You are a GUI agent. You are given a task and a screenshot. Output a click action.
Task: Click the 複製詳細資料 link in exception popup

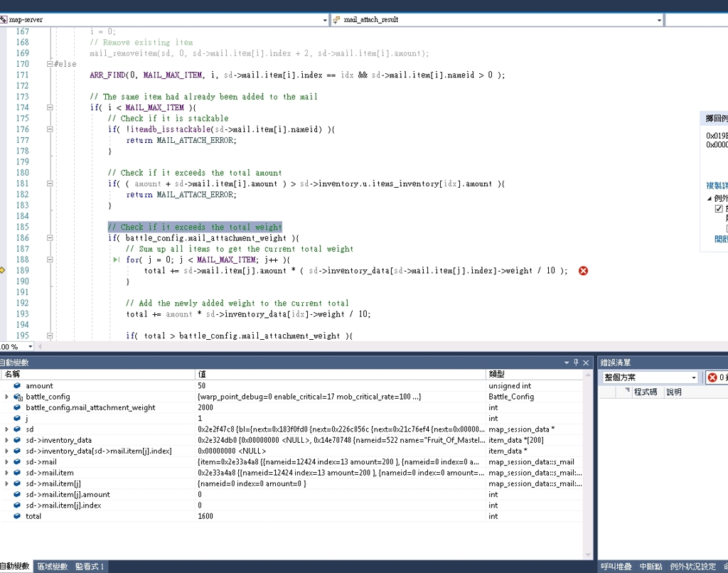click(x=717, y=186)
